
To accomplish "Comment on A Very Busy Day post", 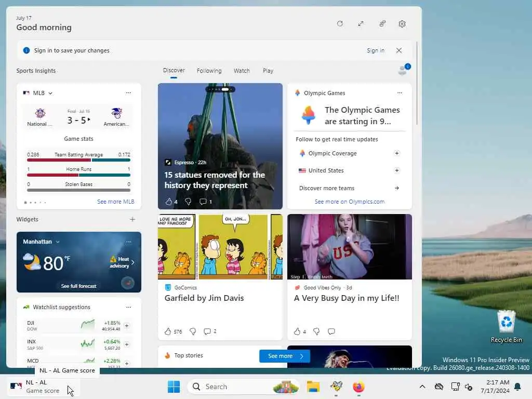I will pos(331,331).
